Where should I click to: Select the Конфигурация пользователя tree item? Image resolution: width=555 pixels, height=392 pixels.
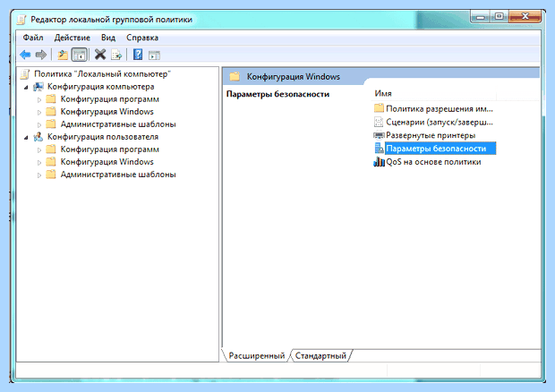pos(103,137)
